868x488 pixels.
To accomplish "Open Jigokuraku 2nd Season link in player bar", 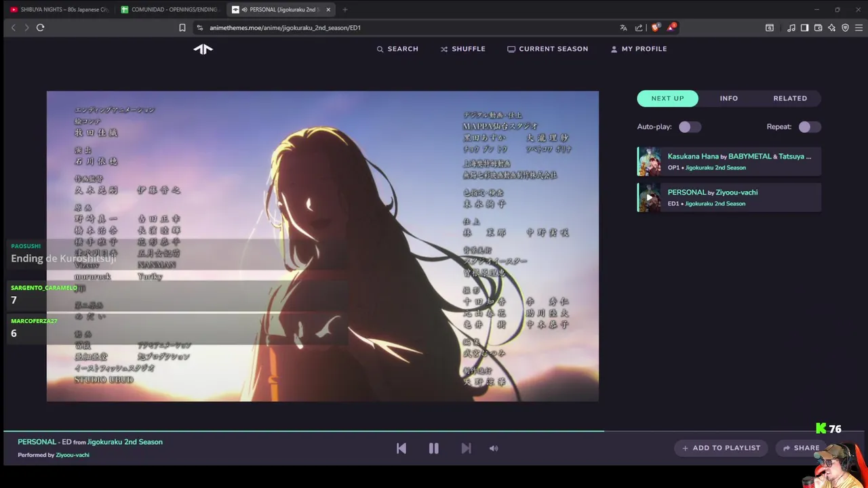I will [x=125, y=442].
